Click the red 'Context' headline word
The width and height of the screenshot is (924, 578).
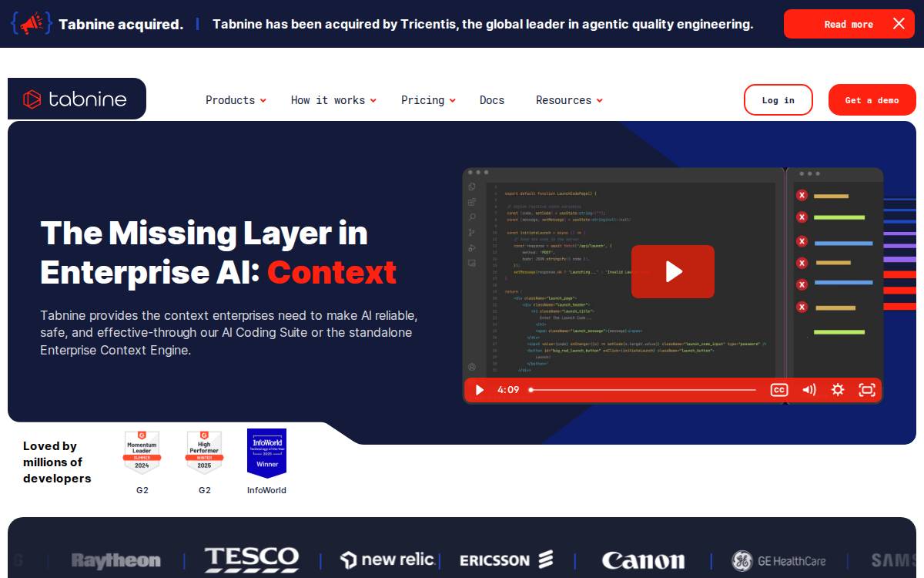click(332, 272)
